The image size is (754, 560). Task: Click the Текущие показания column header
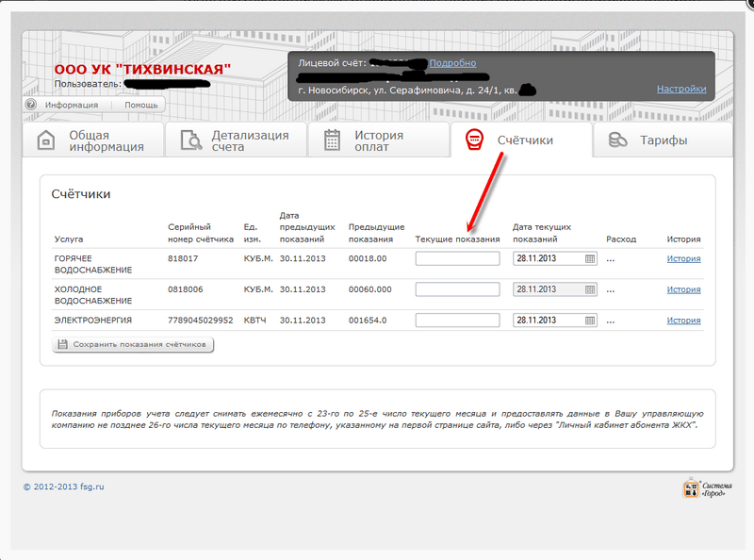point(457,239)
